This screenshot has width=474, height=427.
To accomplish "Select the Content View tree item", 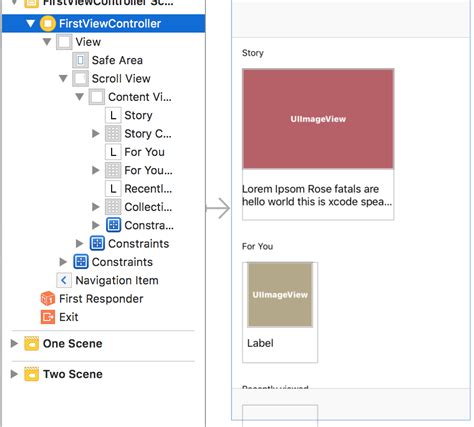I will point(130,97).
